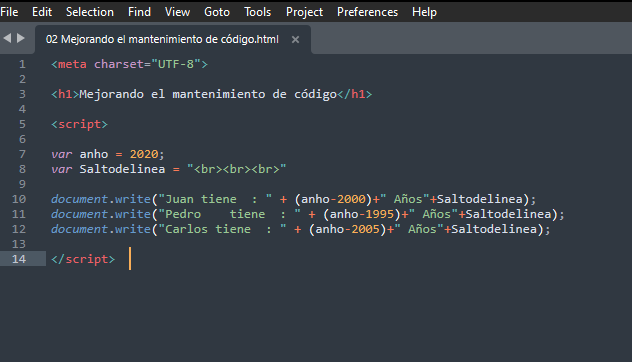Open the Project menu

(x=304, y=12)
